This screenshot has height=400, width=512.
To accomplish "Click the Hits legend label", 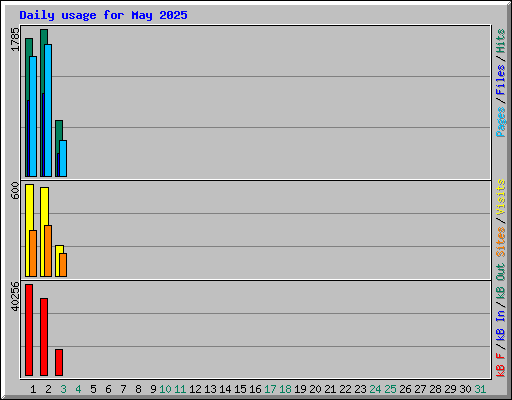I will 501,41.
